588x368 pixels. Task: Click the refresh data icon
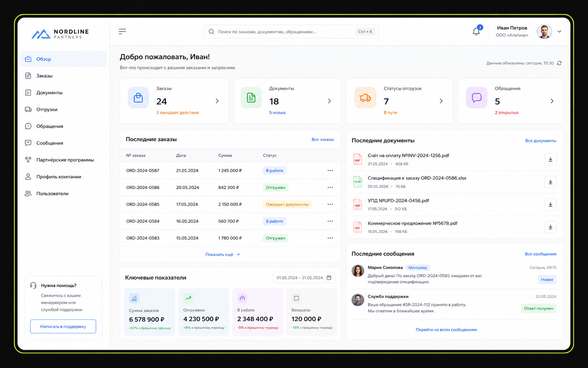click(x=559, y=63)
